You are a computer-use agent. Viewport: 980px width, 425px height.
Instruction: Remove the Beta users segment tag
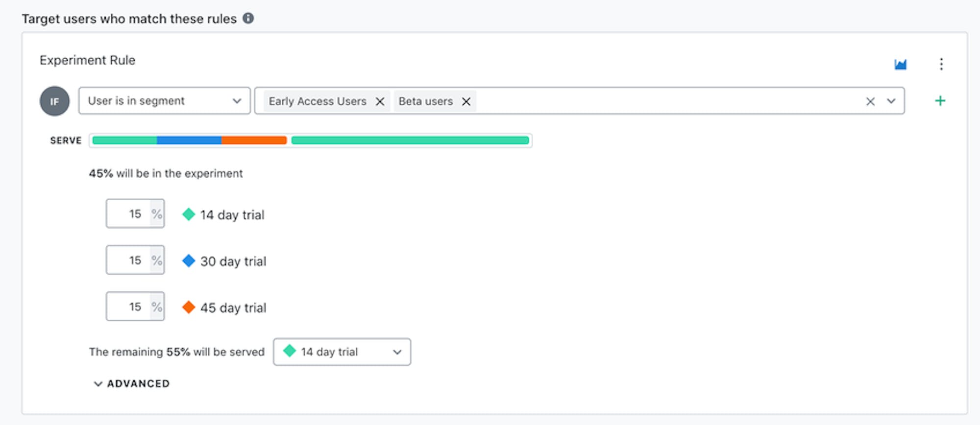coord(466,101)
